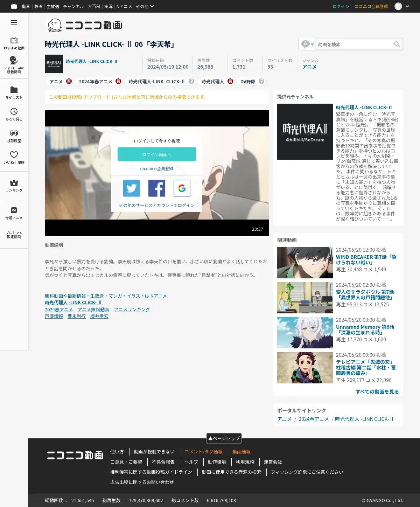Open あとで見る clock icon
The height and width of the screenshot is (507, 420).
(14, 111)
